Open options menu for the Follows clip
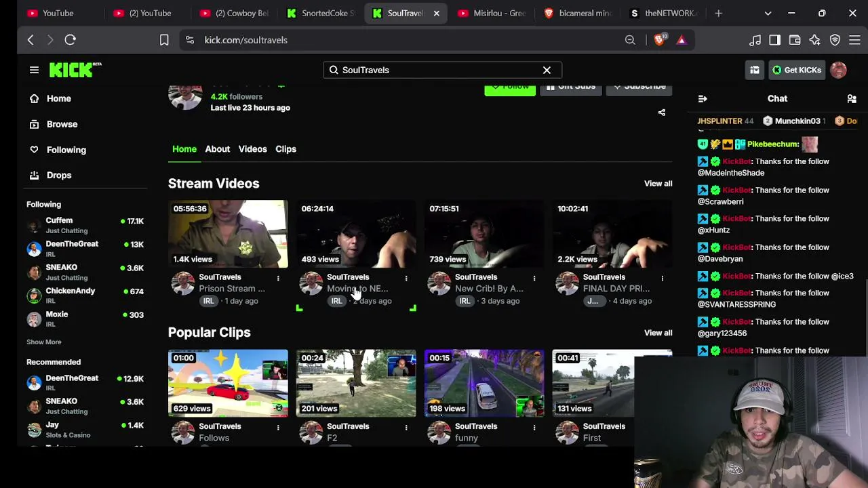The width and height of the screenshot is (868, 488). point(278,427)
